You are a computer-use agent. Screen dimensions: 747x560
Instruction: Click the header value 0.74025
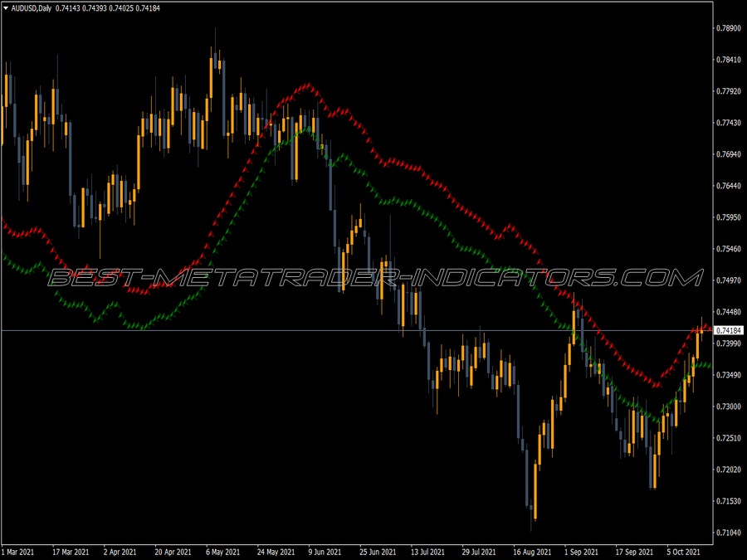(x=121, y=8)
